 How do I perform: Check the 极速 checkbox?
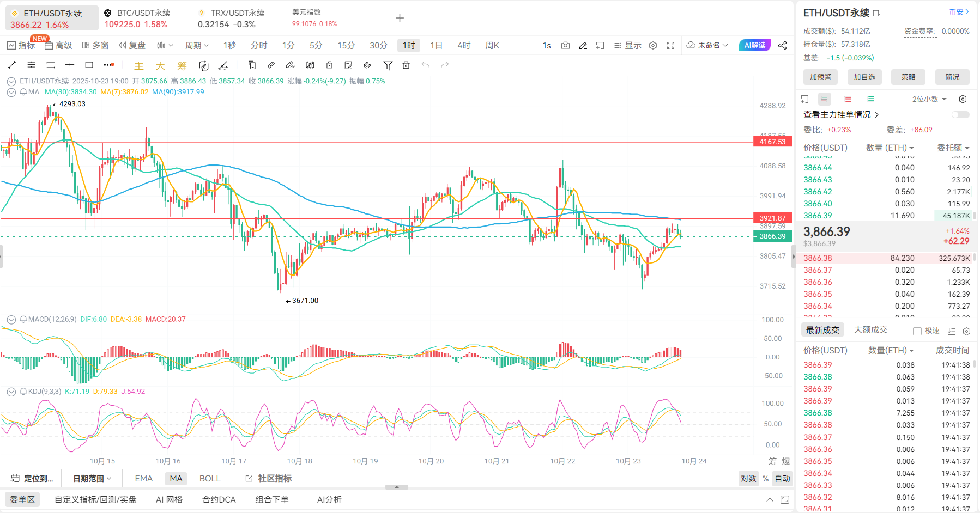(x=917, y=331)
